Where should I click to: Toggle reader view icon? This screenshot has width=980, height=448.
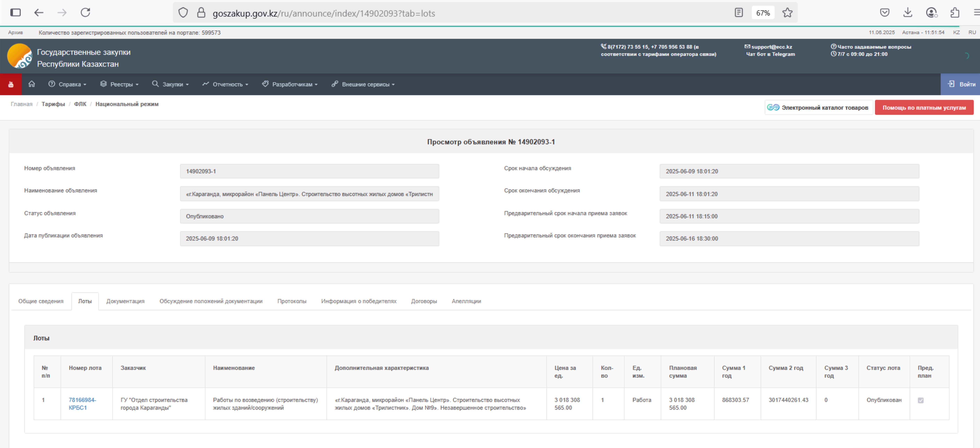click(738, 13)
